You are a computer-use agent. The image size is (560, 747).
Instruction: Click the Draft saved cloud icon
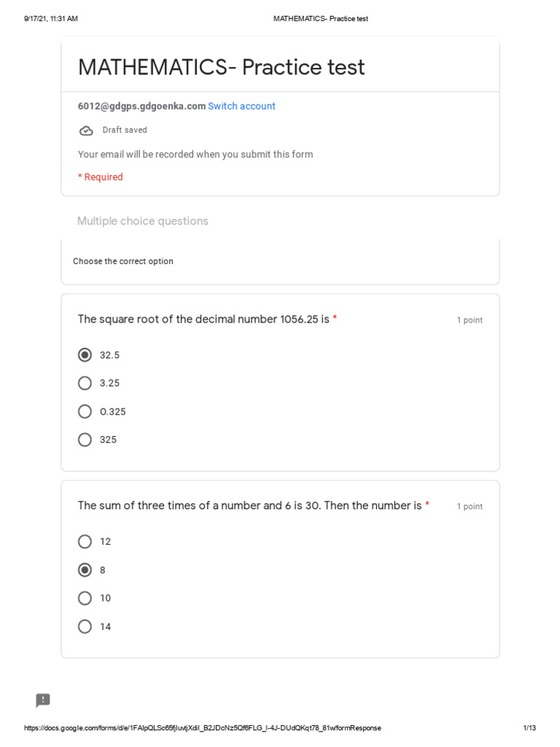click(x=86, y=131)
